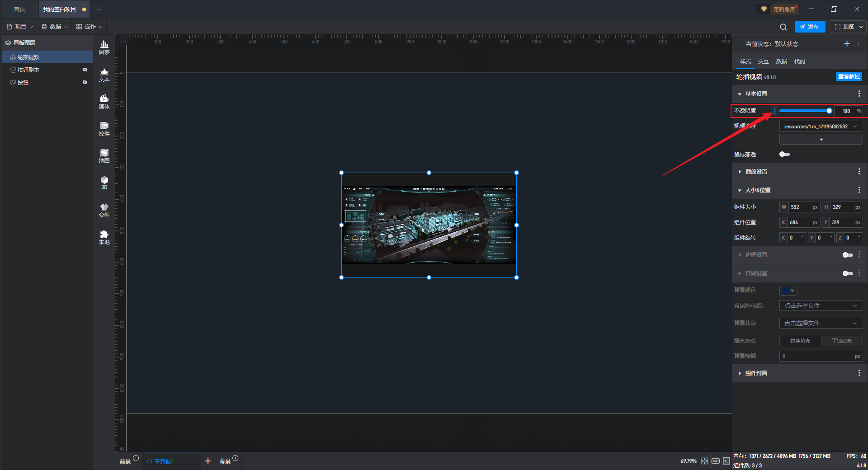Open the 媒体 media components panel
868x470 pixels.
(x=104, y=102)
